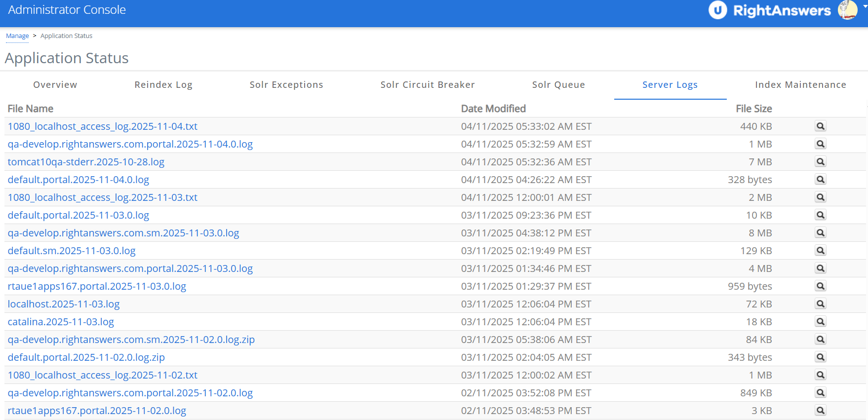This screenshot has width=868, height=420.
Task: Open the Solr Queue tab
Action: [558, 85]
